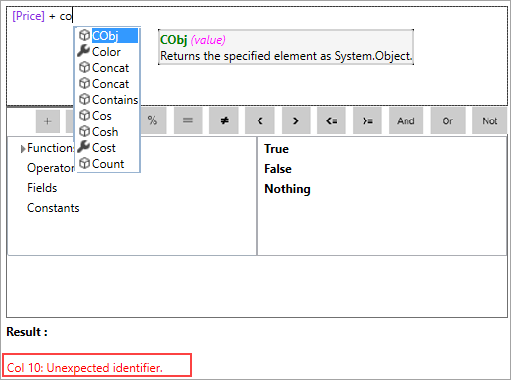Image resolution: width=511 pixels, height=380 pixels.
Task: Select the False constant
Action: pyautogui.click(x=278, y=169)
